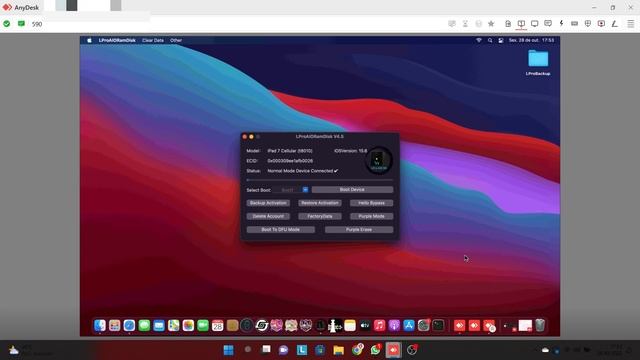The image size is (640, 360).
Task: Open Podcasts in the Dock
Action: [x=394, y=325]
